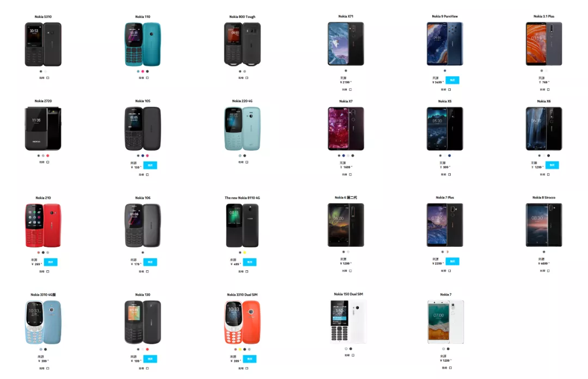
Task: Buy the Nokia X6 via blue button
Action: [552, 165]
